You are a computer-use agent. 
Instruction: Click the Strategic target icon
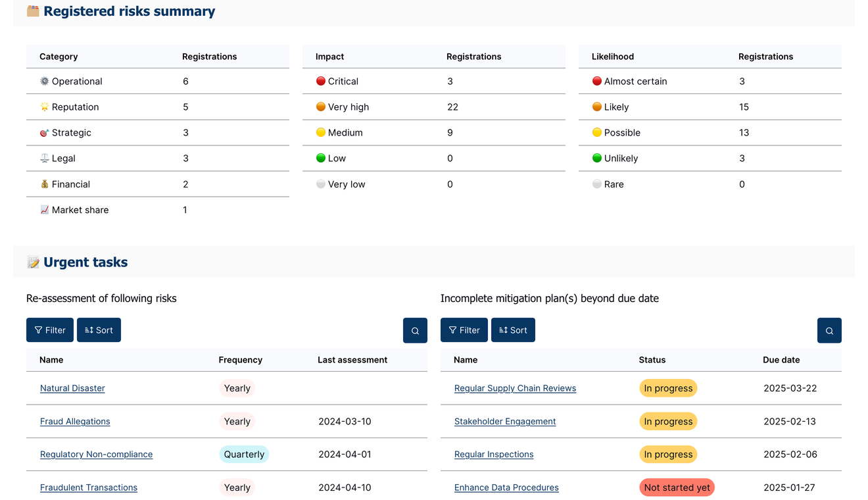coord(45,133)
